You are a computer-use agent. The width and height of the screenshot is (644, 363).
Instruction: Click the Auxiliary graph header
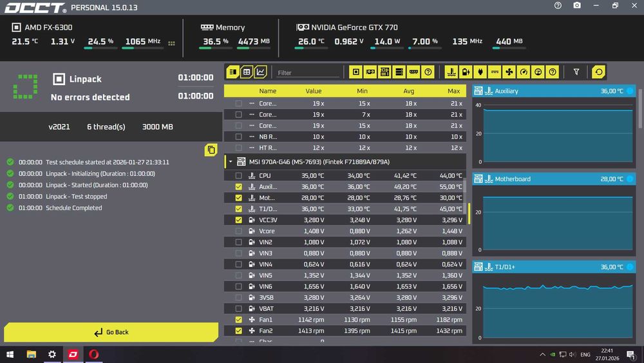point(554,91)
